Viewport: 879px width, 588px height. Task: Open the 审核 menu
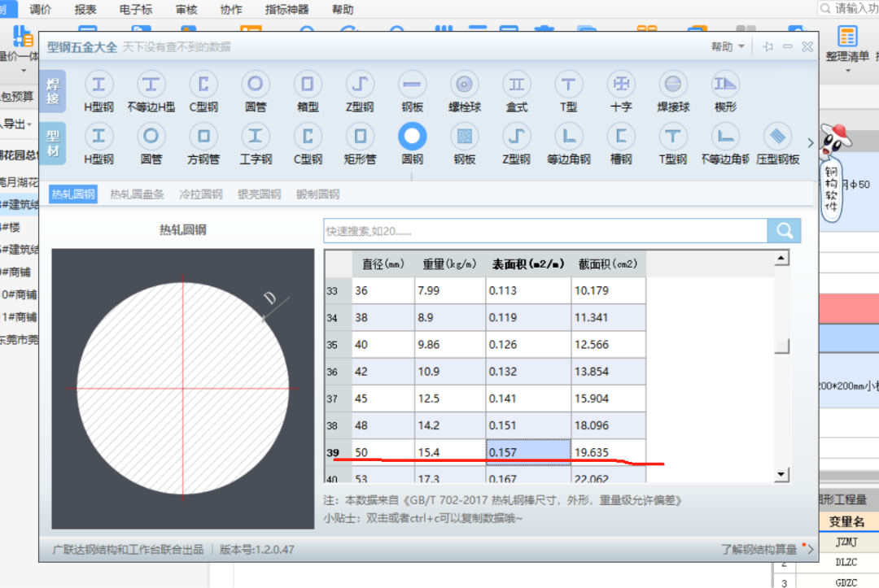pyautogui.click(x=186, y=9)
